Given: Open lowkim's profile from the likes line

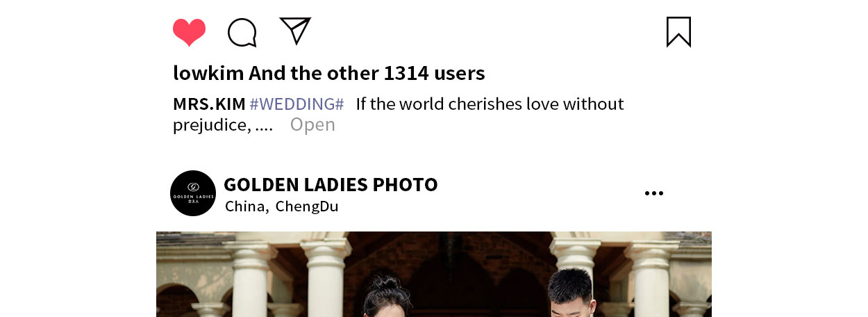Looking at the screenshot, I should 208,73.
